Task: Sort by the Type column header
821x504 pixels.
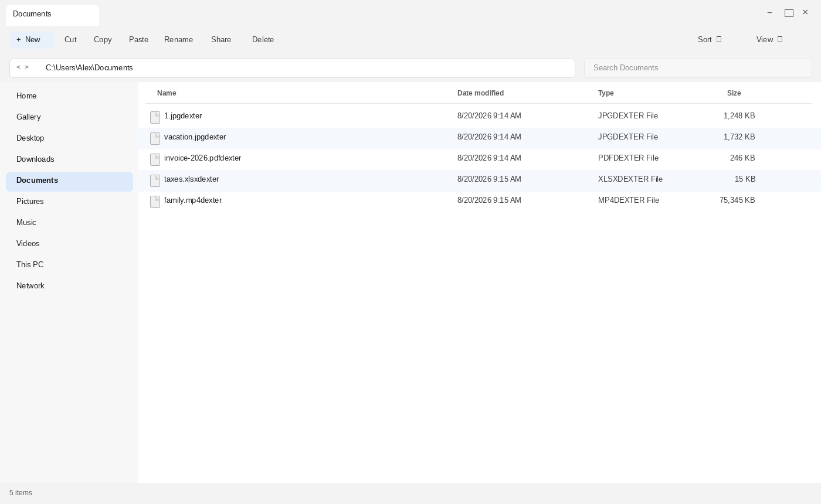Action: coord(606,93)
